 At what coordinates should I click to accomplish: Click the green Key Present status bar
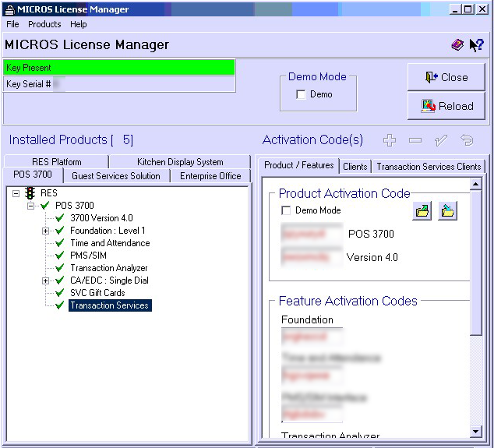119,68
